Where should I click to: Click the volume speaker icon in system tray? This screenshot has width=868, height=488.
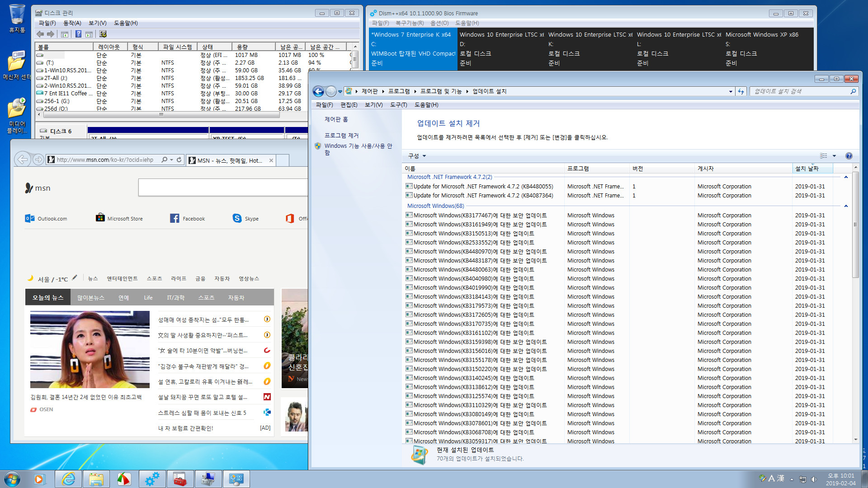(814, 479)
